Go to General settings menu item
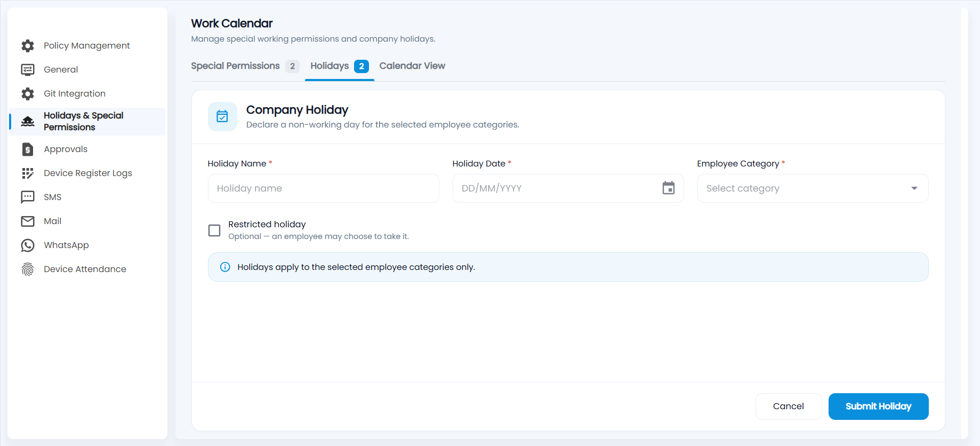The height and width of the screenshot is (446, 980). coord(87,70)
